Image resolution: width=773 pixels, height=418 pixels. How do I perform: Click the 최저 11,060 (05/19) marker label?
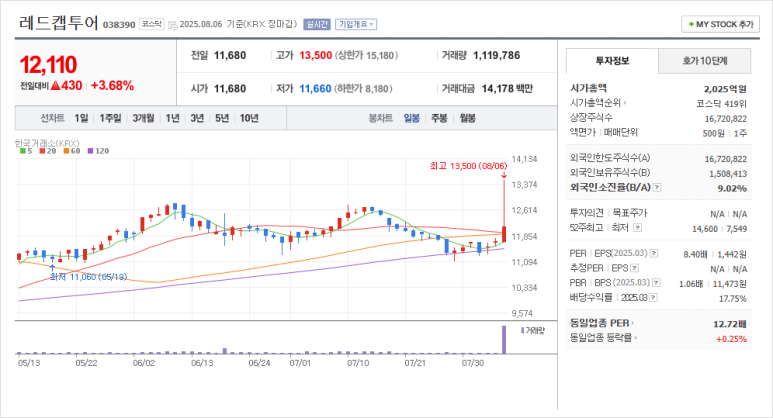88,277
